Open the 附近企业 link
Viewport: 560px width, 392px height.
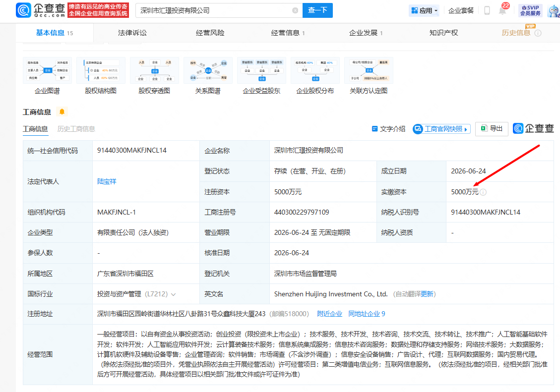point(329,314)
